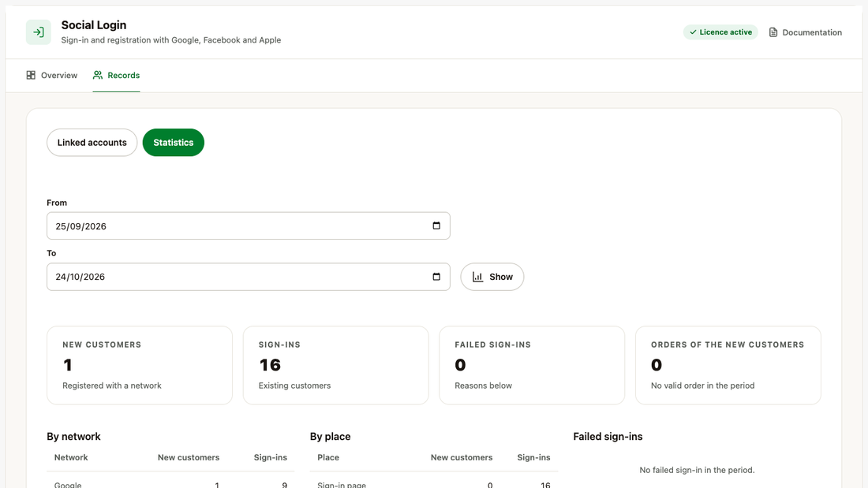Select the Statistics pill button
Image resolution: width=868 pixels, height=488 pixels.
tap(174, 143)
